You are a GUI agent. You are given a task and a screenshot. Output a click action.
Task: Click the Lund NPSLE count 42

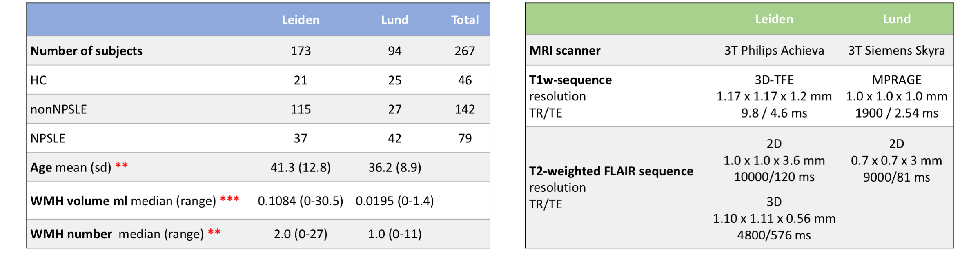pos(394,138)
